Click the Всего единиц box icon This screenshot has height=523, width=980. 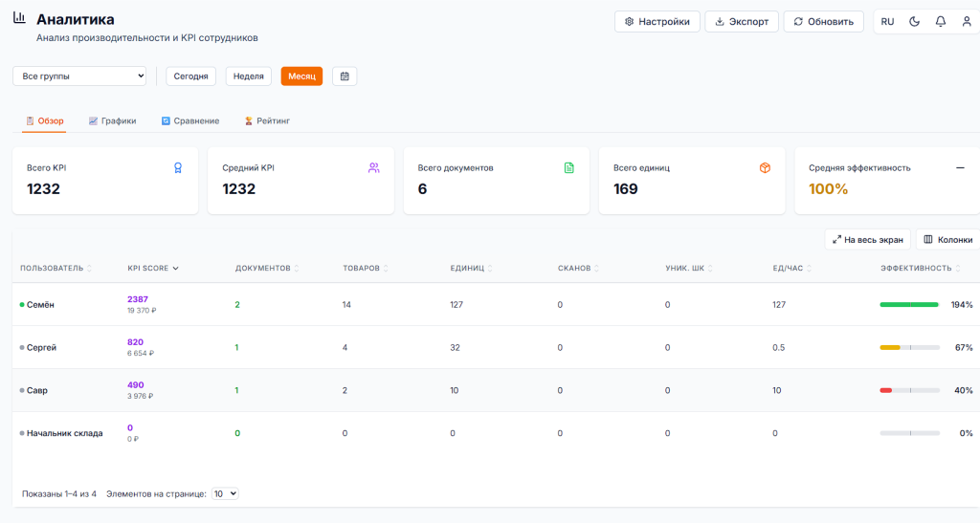pos(765,168)
